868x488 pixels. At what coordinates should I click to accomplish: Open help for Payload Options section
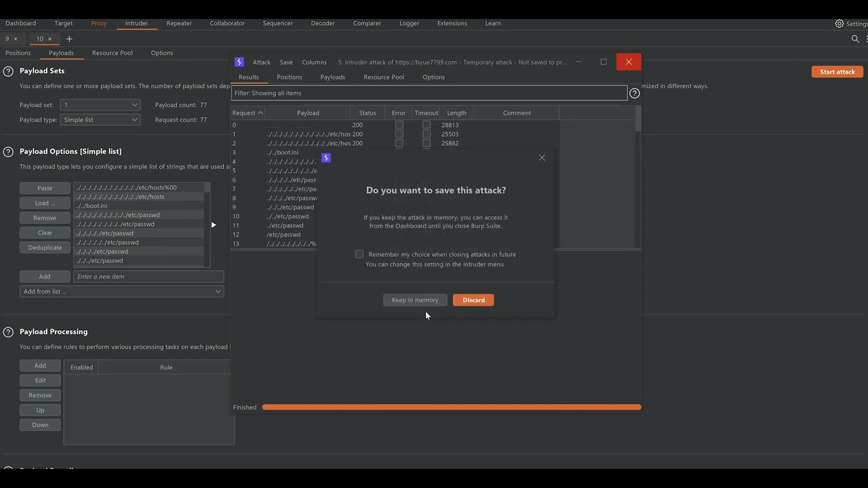(x=8, y=152)
